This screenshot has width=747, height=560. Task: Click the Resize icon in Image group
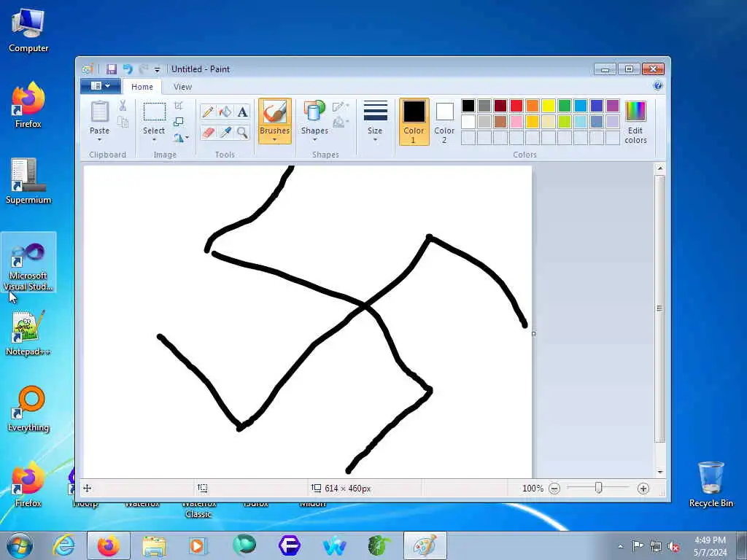[178, 122]
